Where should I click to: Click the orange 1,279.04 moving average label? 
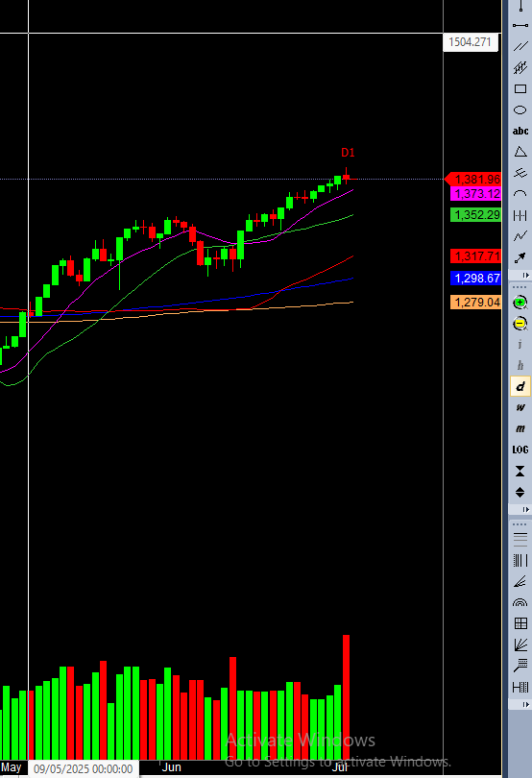click(476, 303)
